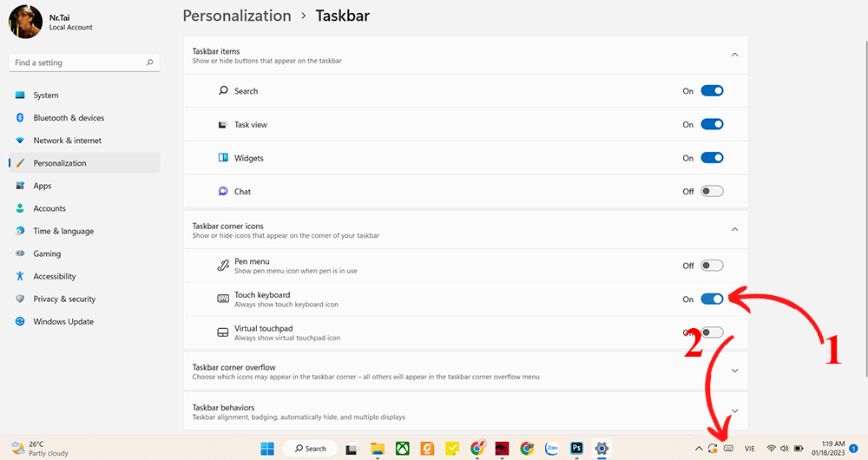Turn off the Search taskbar toggle
This screenshot has height=460, width=868.
tap(712, 91)
